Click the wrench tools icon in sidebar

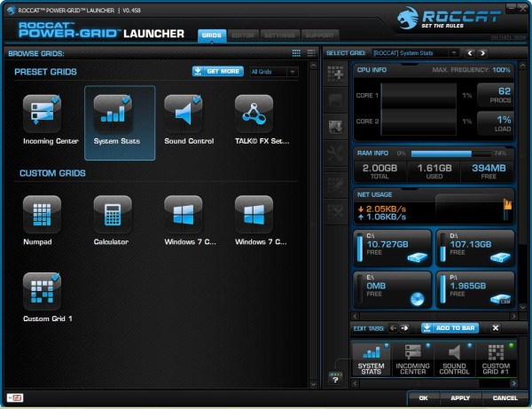point(335,153)
